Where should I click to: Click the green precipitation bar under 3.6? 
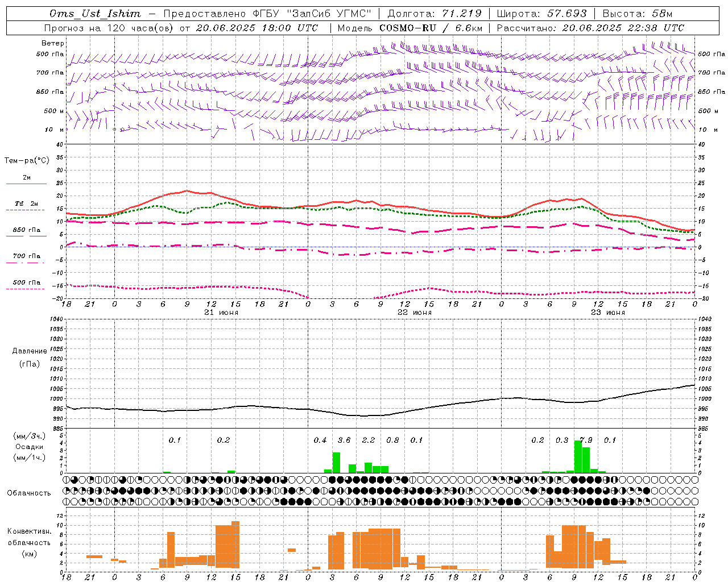336,463
